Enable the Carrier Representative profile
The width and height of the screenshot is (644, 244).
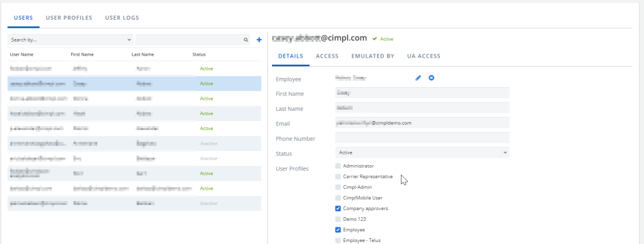tap(338, 177)
